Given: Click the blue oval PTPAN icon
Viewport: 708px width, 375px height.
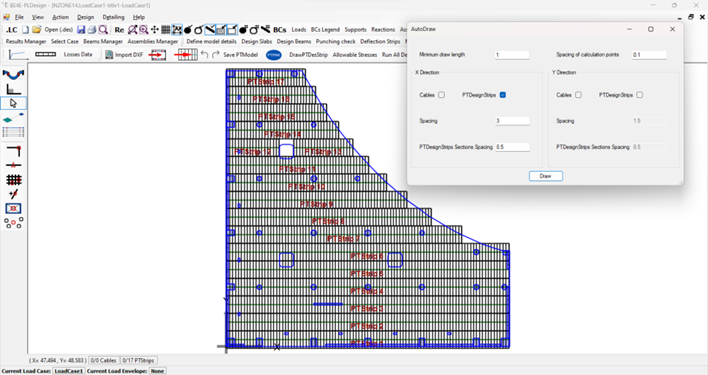Looking at the screenshot, I should coord(274,55).
